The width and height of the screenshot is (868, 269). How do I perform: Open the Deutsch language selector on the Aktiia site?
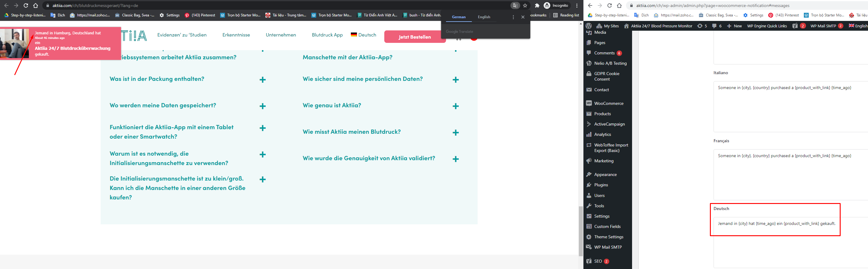click(363, 35)
